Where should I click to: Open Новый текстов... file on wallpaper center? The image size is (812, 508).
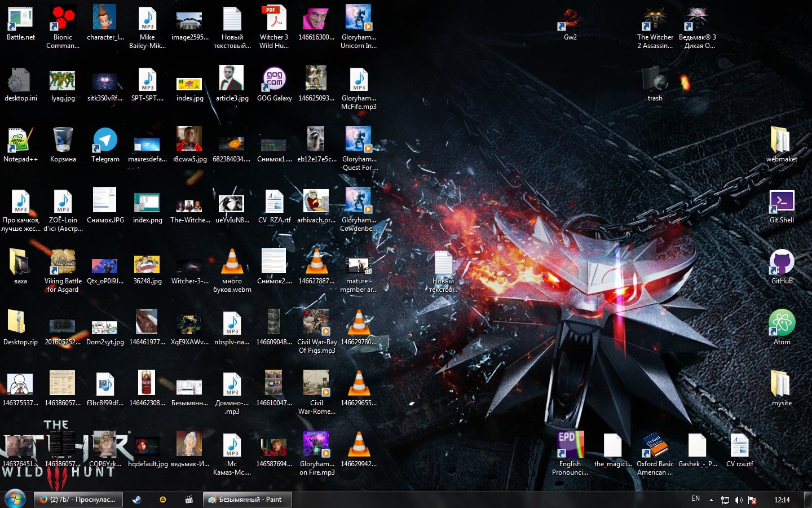tap(443, 271)
